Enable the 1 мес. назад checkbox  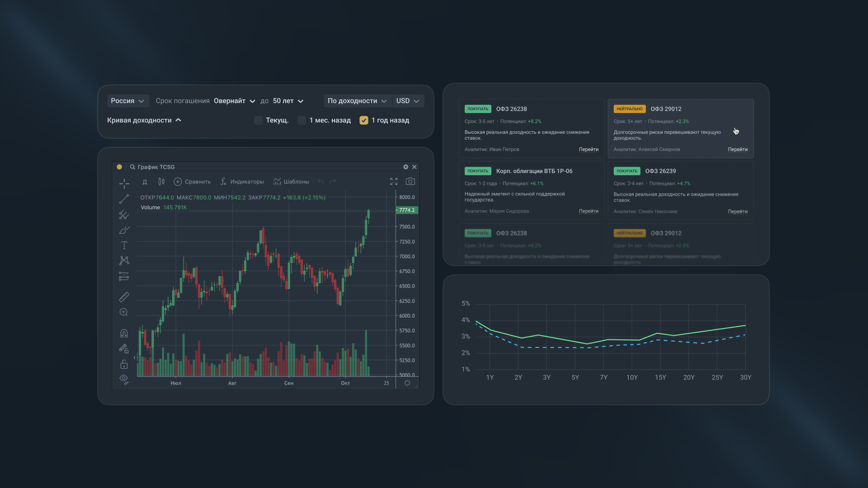click(302, 120)
